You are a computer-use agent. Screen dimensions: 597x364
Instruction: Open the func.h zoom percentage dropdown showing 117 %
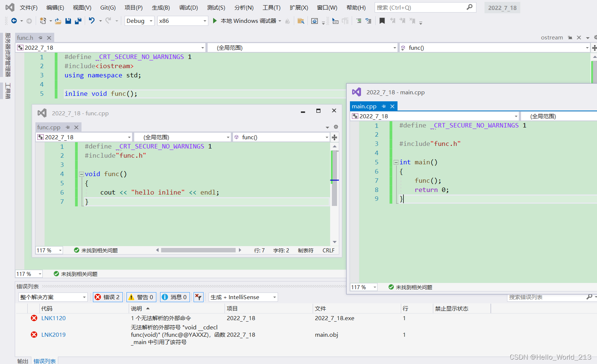(x=29, y=274)
